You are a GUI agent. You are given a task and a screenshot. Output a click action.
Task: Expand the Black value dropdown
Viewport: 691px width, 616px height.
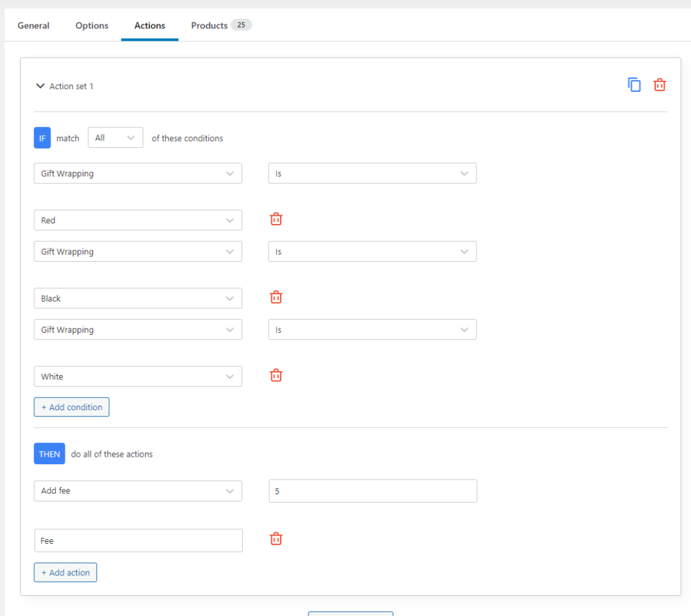138,298
